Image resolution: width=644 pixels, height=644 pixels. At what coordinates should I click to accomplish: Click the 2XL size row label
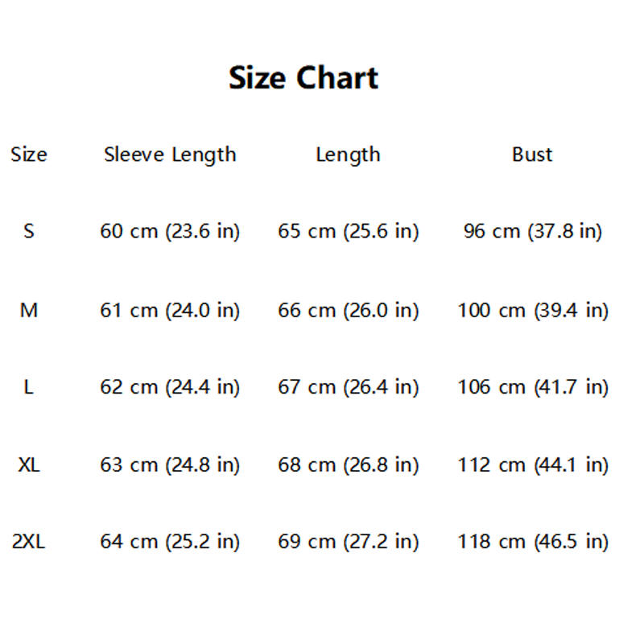pos(29,542)
